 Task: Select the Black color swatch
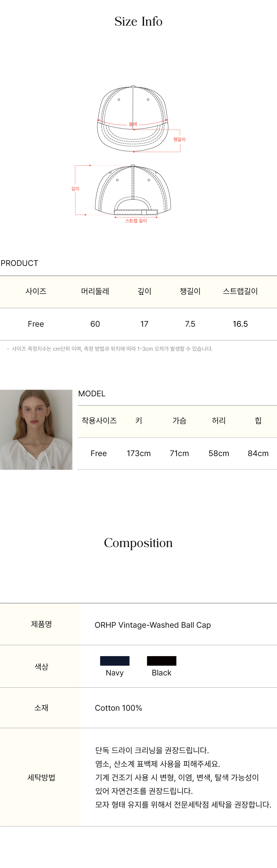161,661
